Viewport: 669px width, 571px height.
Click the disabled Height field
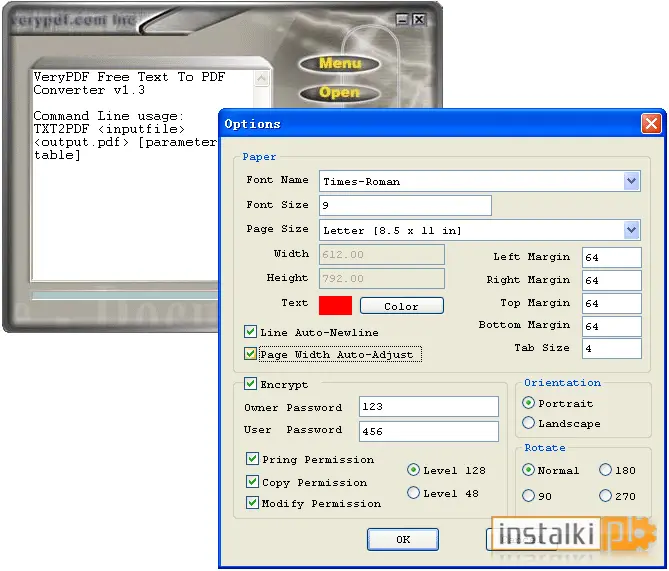click(382, 278)
